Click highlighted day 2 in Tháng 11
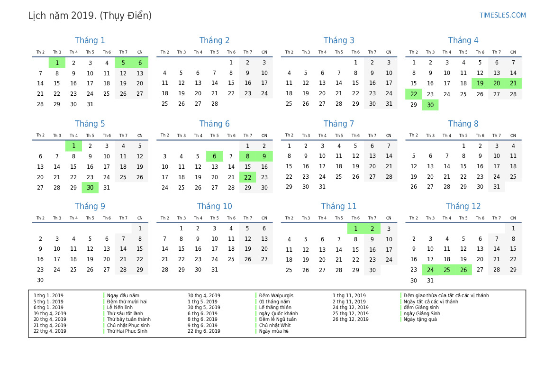 click(x=372, y=229)
